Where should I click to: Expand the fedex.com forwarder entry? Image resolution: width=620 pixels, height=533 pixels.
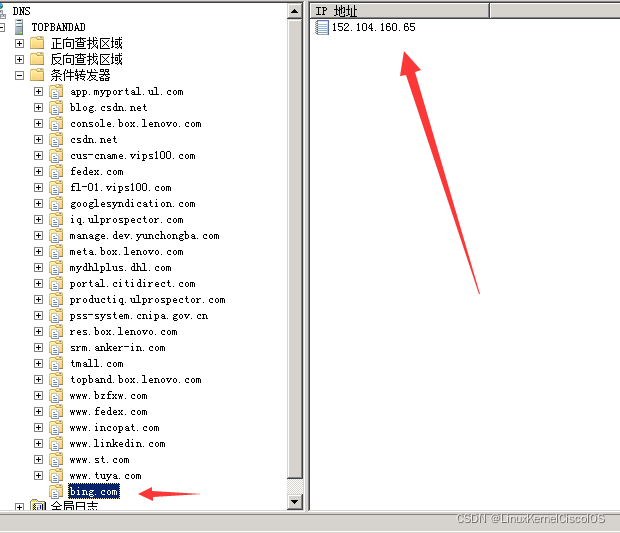38,172
